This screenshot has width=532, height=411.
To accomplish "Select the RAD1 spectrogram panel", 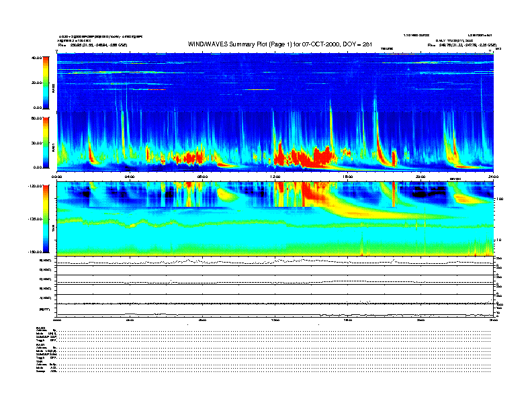I will pos(275,142).
